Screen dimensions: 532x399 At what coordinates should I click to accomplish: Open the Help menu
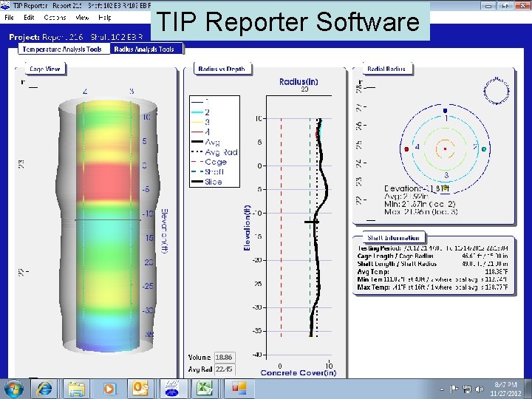(x=104, y=18)
